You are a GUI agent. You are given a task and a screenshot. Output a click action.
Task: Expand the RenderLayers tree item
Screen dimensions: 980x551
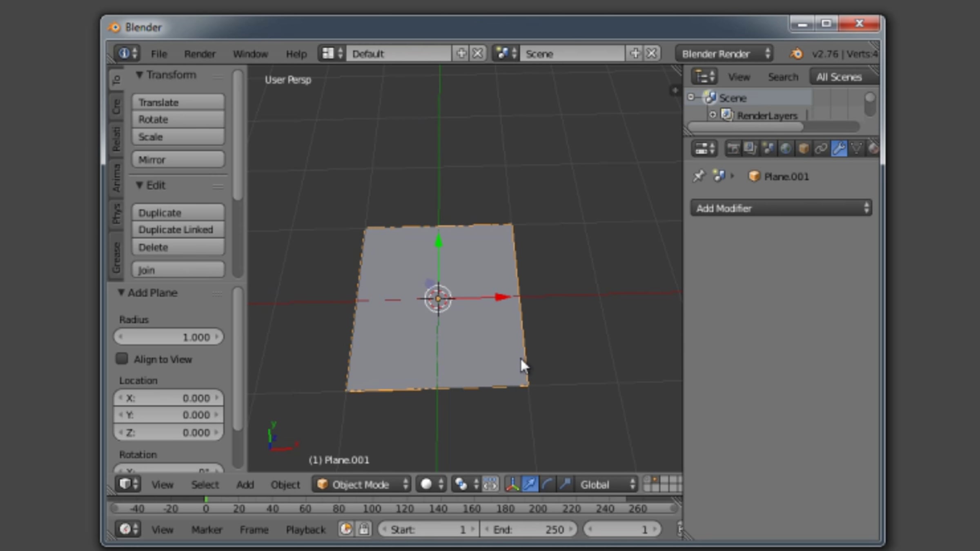pos(713,115)
